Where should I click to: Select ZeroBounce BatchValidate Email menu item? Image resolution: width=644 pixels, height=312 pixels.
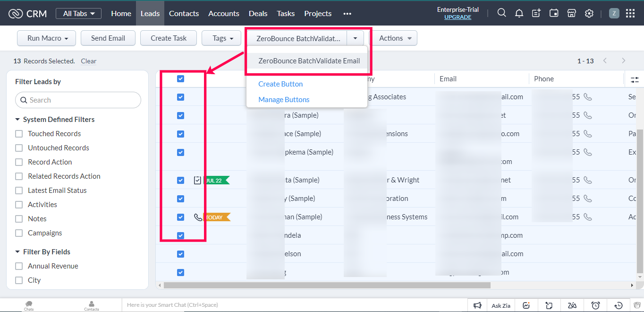(307, 61)
